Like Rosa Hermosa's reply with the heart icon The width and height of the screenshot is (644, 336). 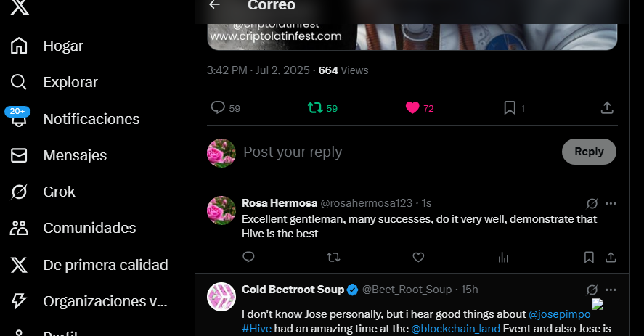pos(418,258)
